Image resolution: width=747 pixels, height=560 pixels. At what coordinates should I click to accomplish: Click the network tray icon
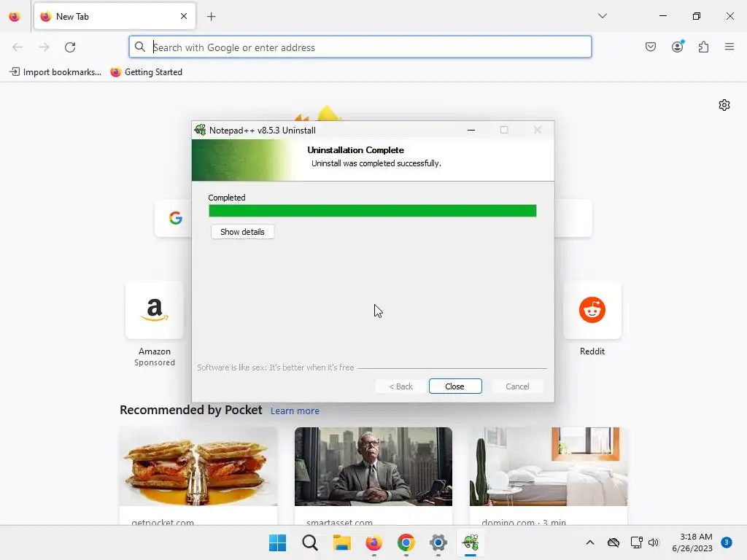(636, 542)
